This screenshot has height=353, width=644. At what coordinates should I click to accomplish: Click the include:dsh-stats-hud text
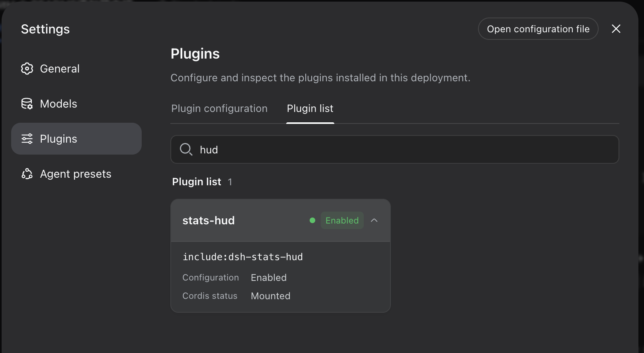pyautogui.click(x=243, y=257)
